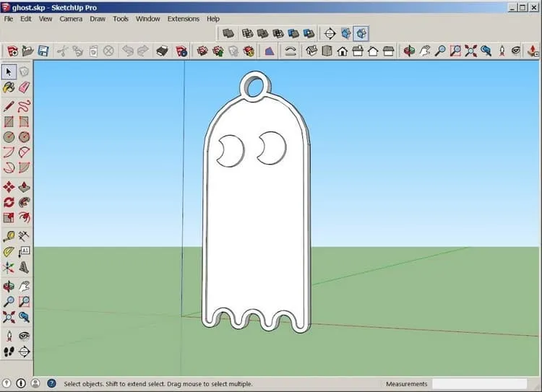This screenshot has height=392, width=542.
Task: Select the arrow Select tool
Action: pyautogui.click(x=9, y=72)
